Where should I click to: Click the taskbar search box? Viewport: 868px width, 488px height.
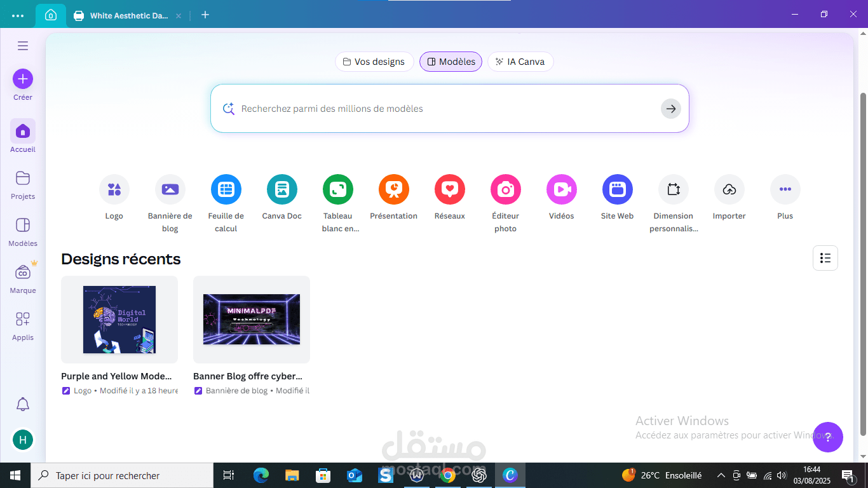click(x=121, y=475)
